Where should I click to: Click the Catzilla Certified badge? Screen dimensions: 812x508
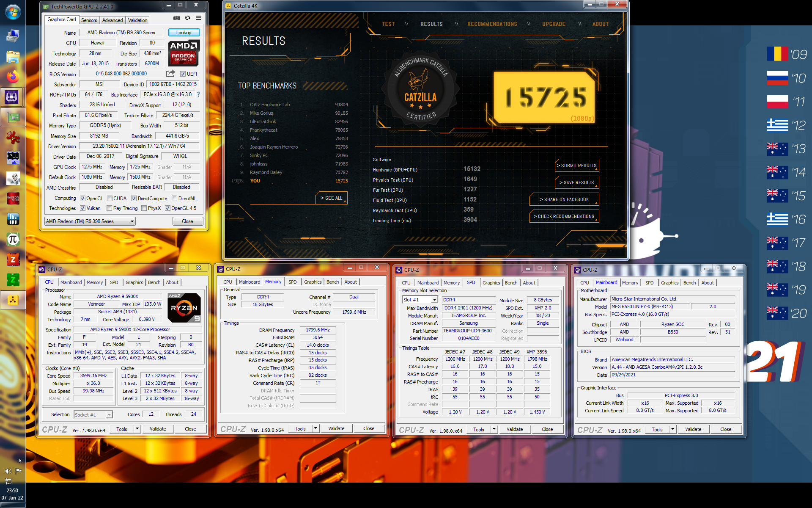tap(420, 89)
